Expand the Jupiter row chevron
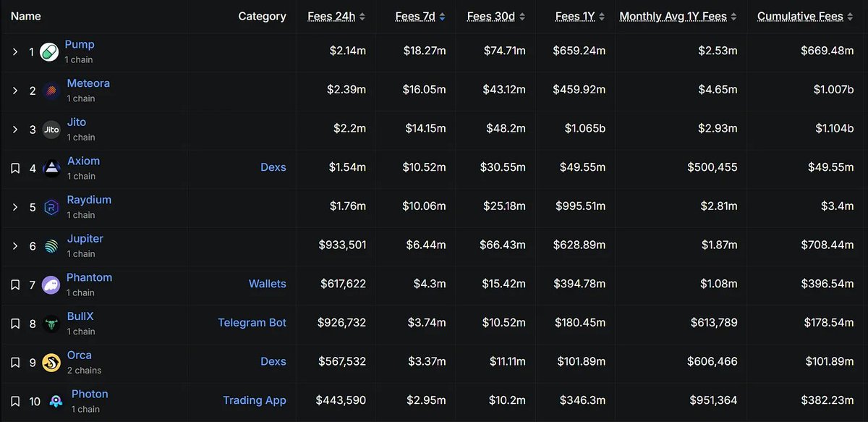868x422 pixels. [x=15, y=247]
